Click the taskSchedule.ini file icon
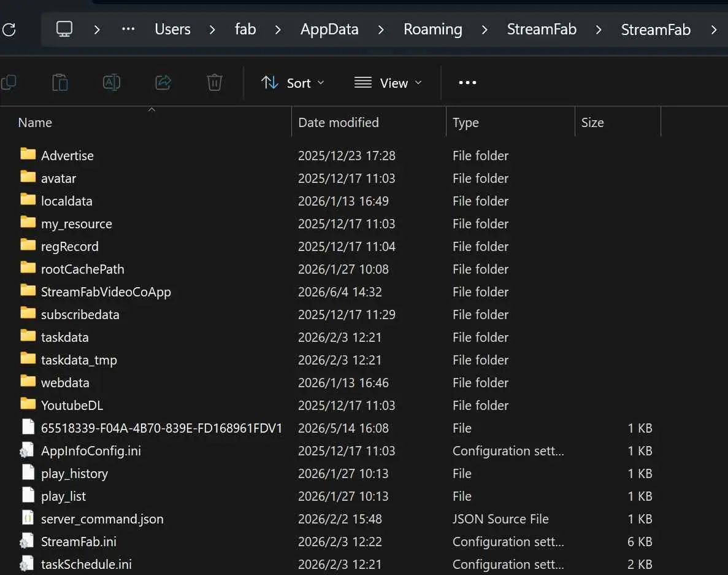The image size is (728, 575). (x=27, y=563)
